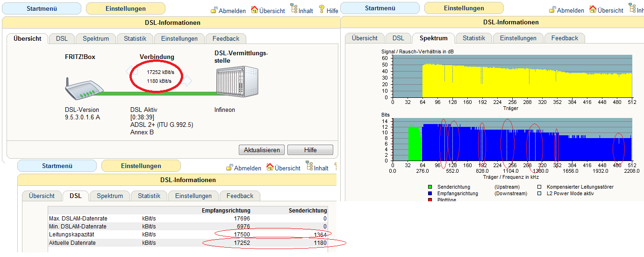The width and height of the screenshot is (644, 257).
Task: Open Startmenü in the Übersicht-tab window
Action: click(x=42, y=8)
